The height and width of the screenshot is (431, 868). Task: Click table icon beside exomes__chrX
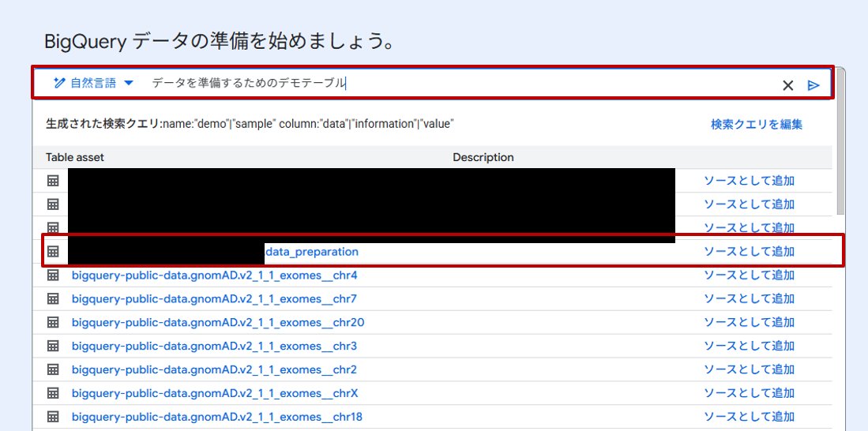[53, 393]
